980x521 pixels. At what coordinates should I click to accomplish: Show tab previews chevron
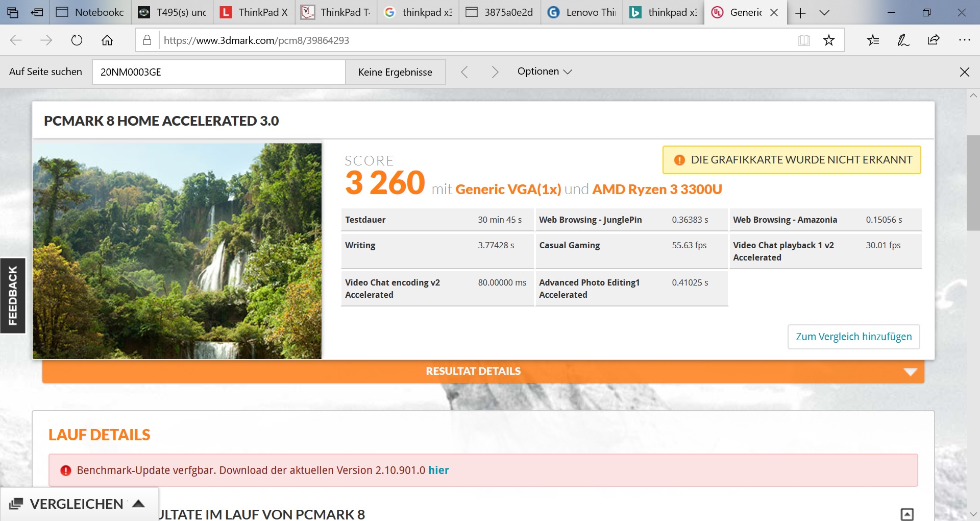824,13
